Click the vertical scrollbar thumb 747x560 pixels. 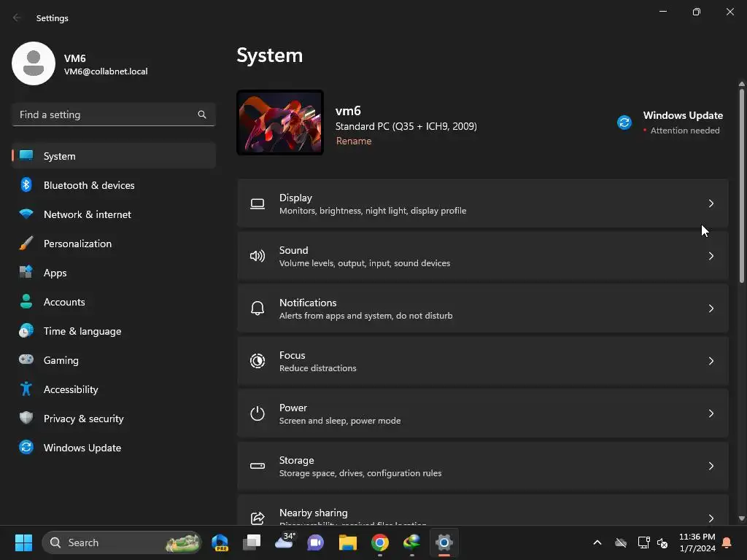pos(741,186)
